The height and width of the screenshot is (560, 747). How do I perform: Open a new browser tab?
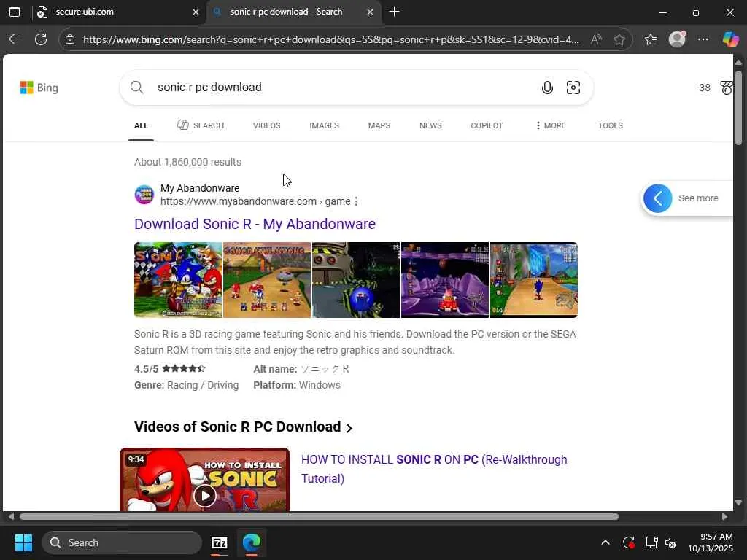(x=394, y=12)
